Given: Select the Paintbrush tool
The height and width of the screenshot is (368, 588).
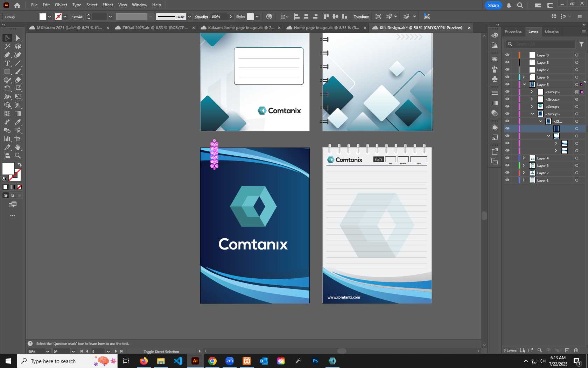Looking at the screenshot, I should pos(18,71).
